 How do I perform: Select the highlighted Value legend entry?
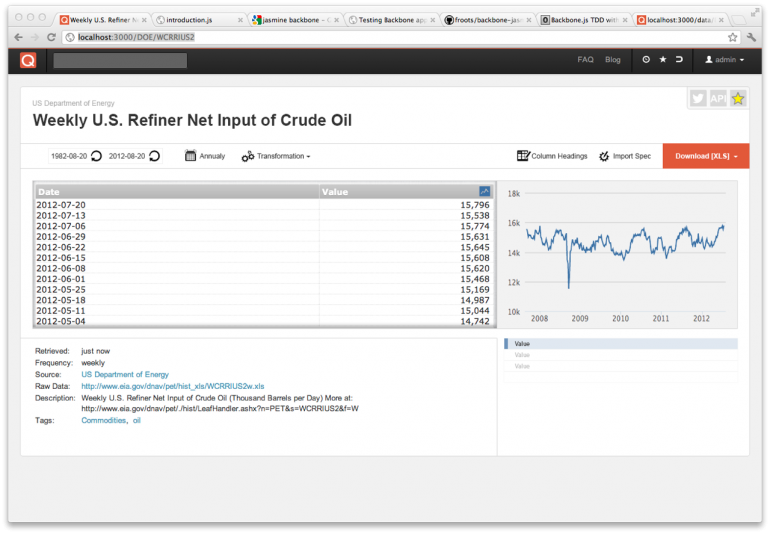pos(621,344)
